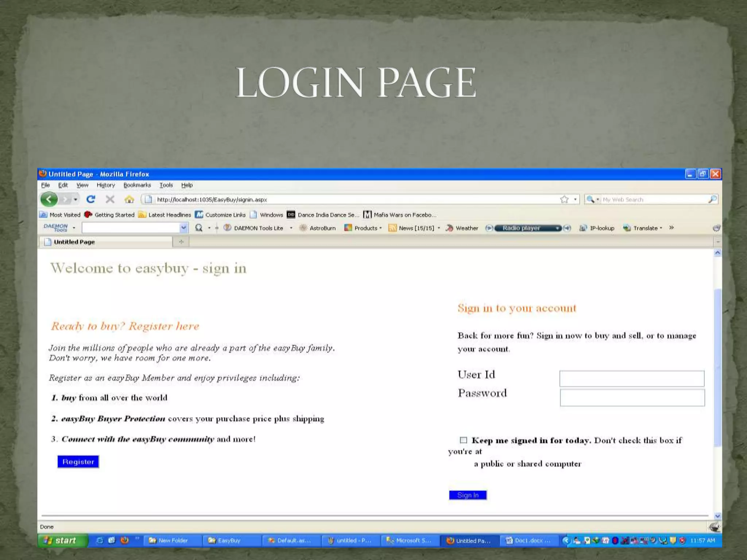Click into the User Id field
The image size is (747, 560).
point(632,379)
